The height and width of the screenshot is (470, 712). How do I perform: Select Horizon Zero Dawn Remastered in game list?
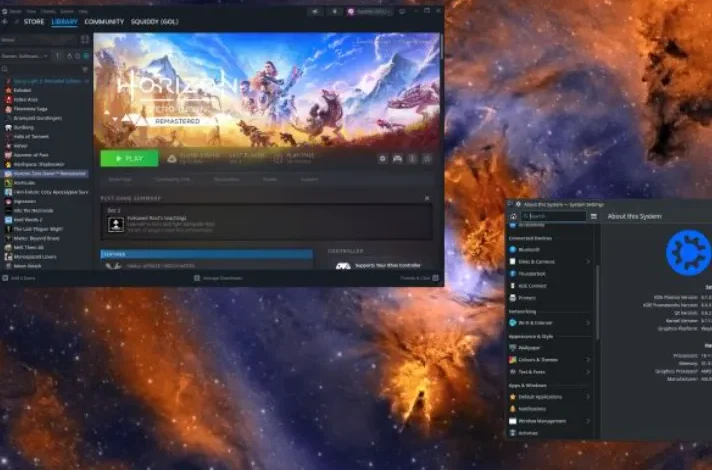point(45,173)
